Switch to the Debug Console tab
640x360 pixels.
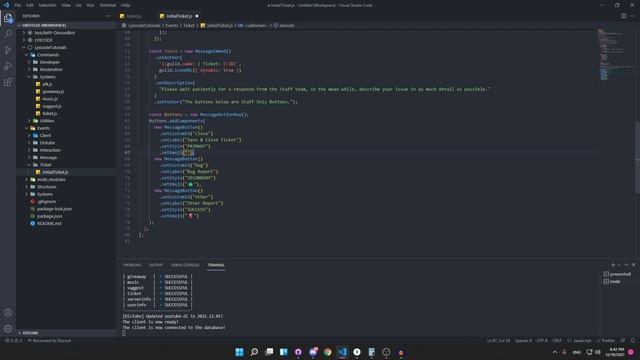coord(185,265)
